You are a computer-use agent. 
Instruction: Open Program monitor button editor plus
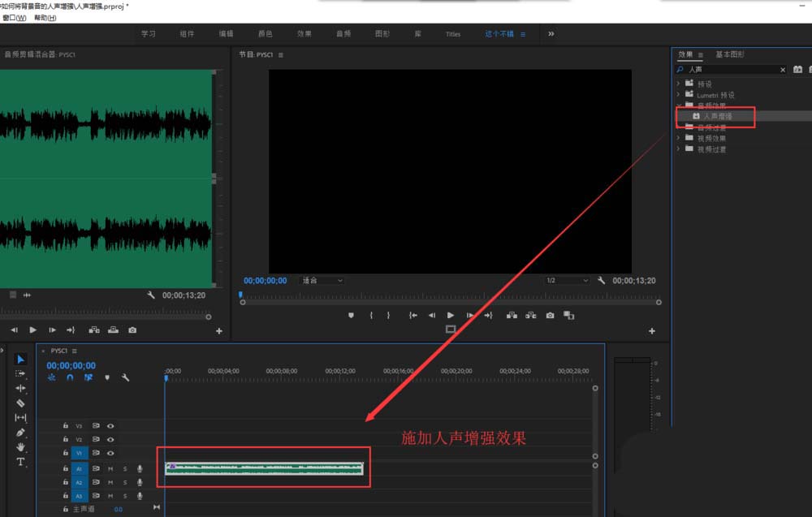click(x=652, y=330)
